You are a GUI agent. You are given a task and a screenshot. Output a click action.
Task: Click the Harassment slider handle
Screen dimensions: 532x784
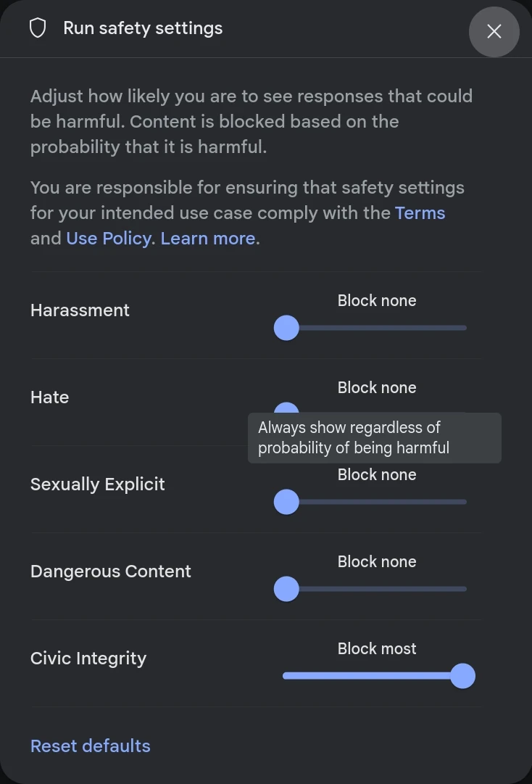coord(286,328)
